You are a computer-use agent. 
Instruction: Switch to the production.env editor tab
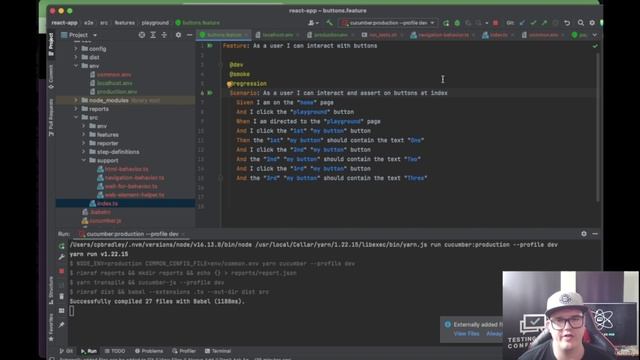(x=331, y=35)
